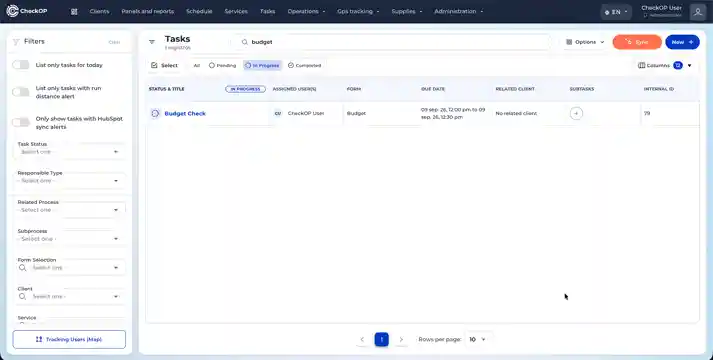Image resolution: width=713 pixels, height=360 pixels.
Task: Click the Subtasks column header
Action: click(x=582, y=89)
